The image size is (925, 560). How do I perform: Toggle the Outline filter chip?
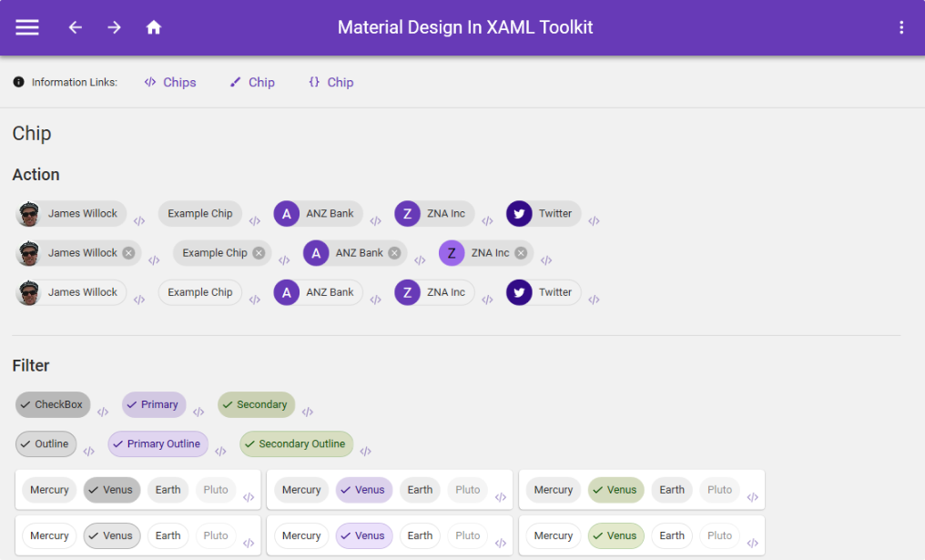pos(46,444)
